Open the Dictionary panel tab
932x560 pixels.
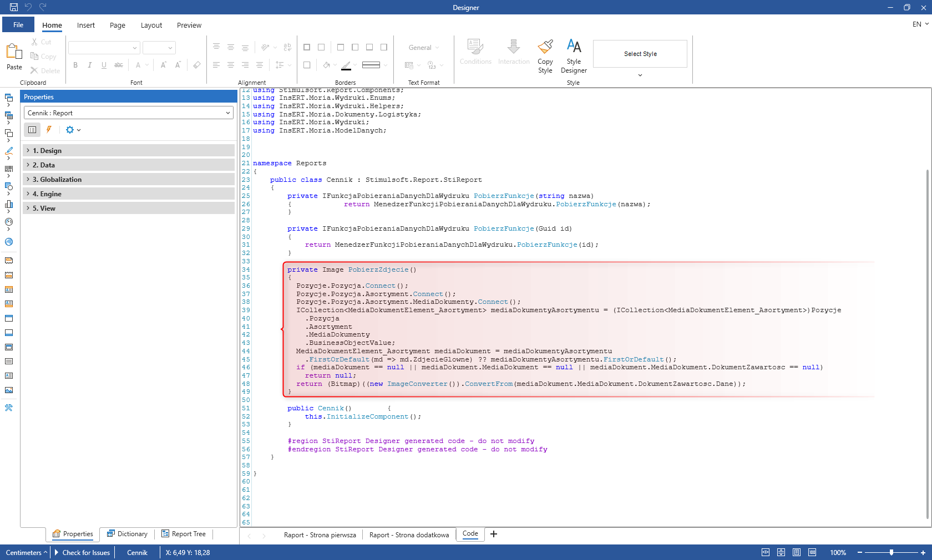coord(127,534)
